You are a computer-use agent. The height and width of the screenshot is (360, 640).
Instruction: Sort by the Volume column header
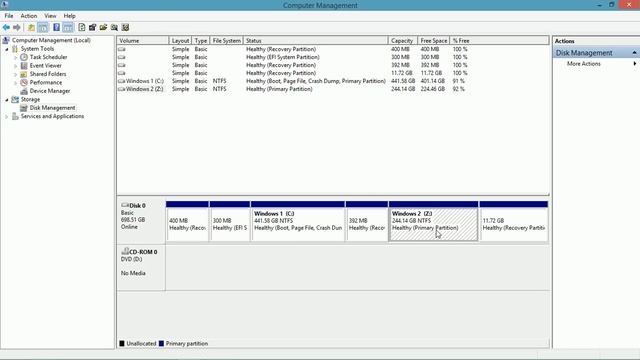tap(143, 40)
